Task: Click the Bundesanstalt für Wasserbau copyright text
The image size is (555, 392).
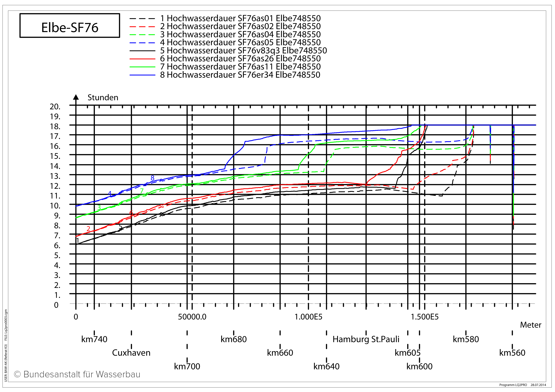Action: coord(77,374)
